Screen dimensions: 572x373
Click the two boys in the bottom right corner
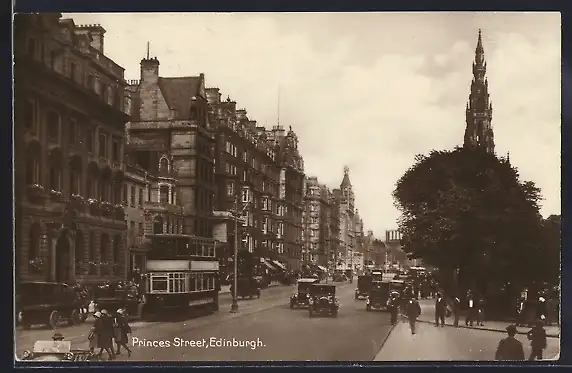[x=522, y=341]
